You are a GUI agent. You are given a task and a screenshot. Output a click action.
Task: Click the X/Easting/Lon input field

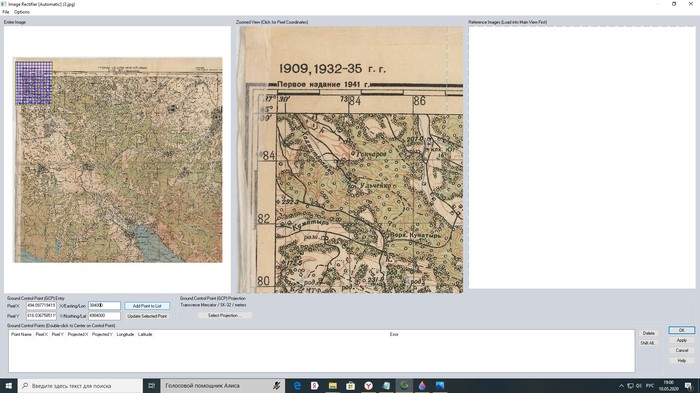click(104, 306)
